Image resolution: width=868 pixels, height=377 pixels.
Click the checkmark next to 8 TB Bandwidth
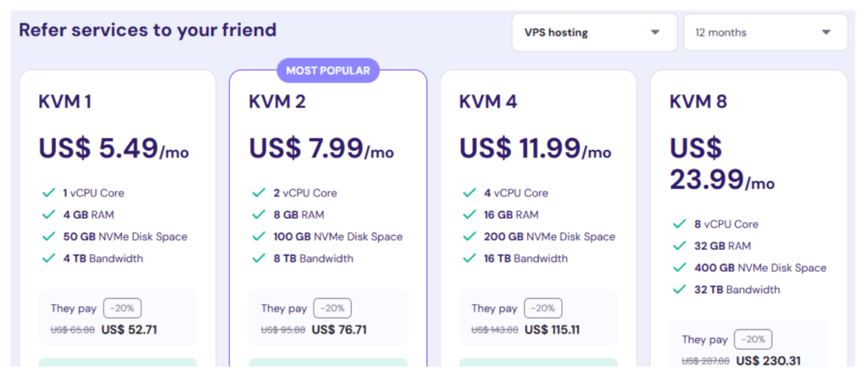[257, 258]
